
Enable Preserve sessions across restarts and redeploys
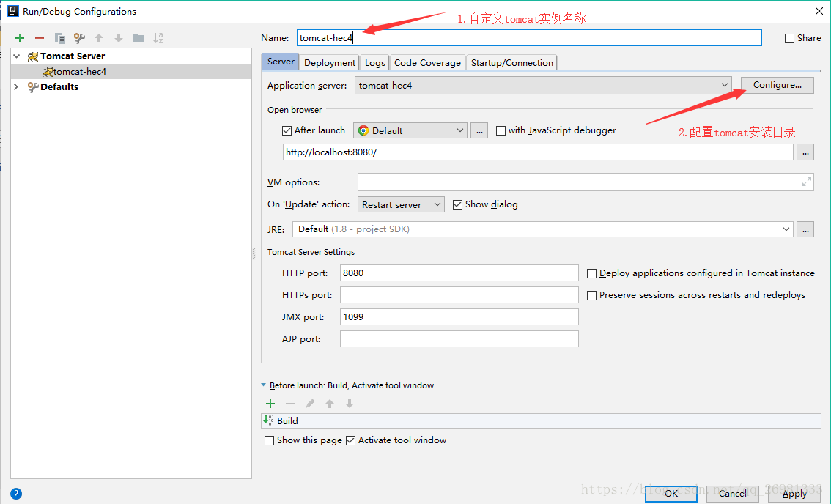click(591, 295)
